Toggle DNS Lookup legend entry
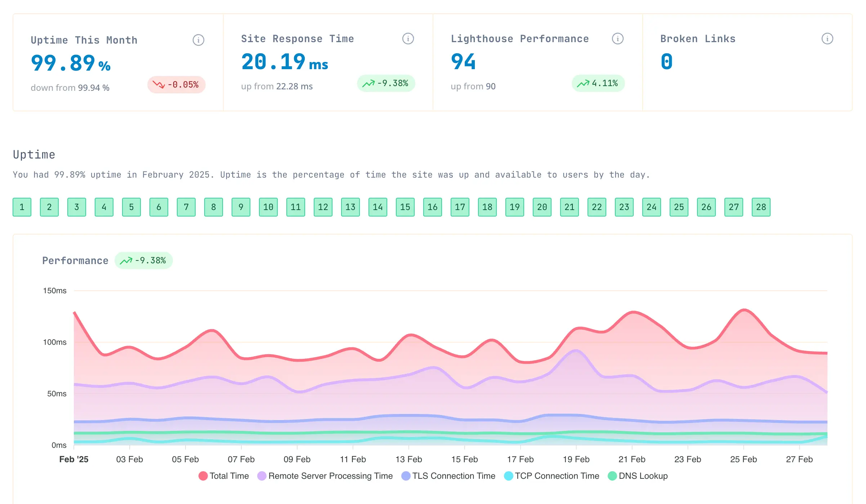The width and height of the screenshot is (866, 504). [x=638, y=476]
